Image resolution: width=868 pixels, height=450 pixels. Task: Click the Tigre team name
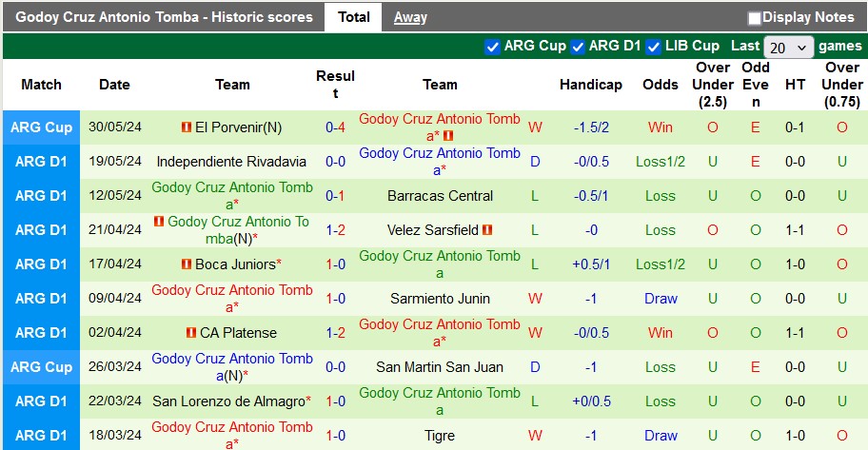pyautogui.click(x=440, y=436)
